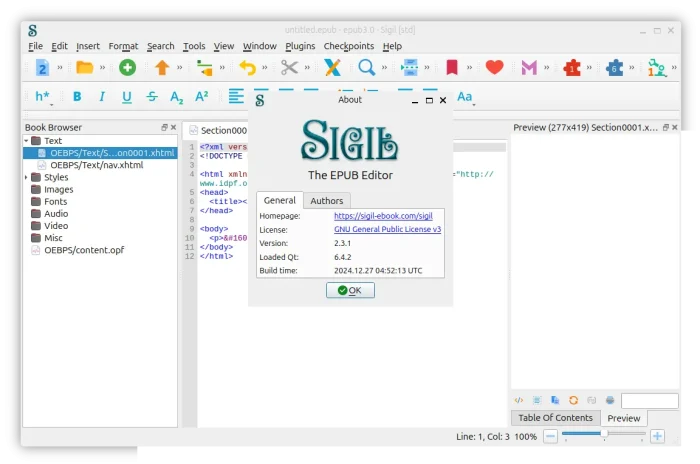Click the blue X code view icon

click(332, 68)
